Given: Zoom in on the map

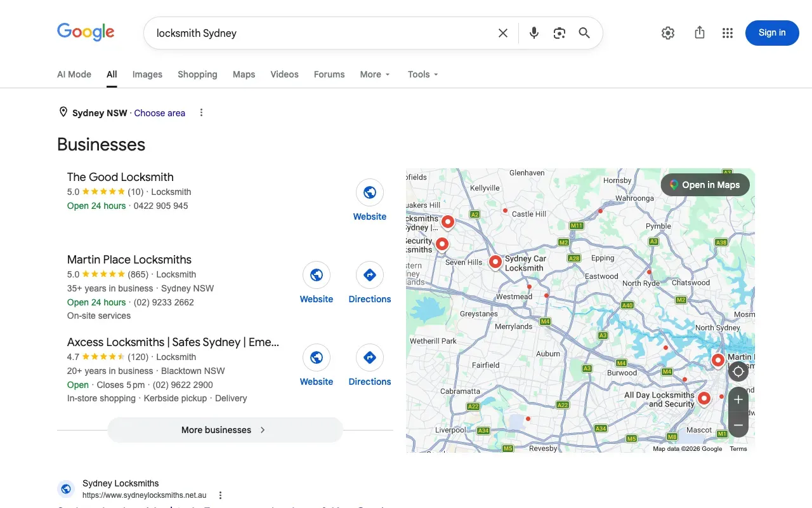Looking at the screenshot, I should [738, 399].
